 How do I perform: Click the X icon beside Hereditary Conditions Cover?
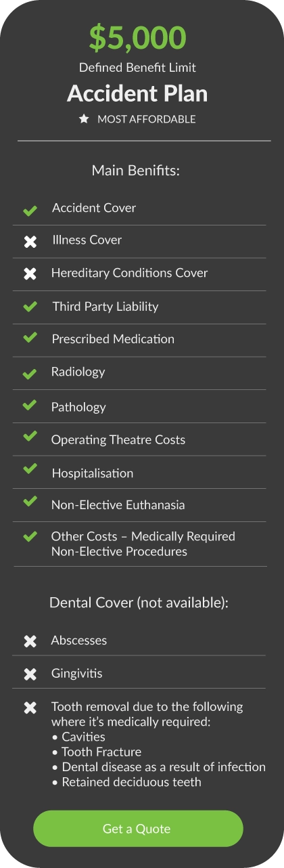30,274
